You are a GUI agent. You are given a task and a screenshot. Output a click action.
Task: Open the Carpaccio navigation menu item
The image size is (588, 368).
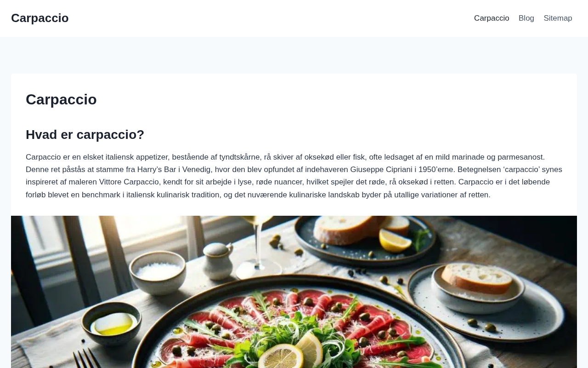tap(492, 18)
